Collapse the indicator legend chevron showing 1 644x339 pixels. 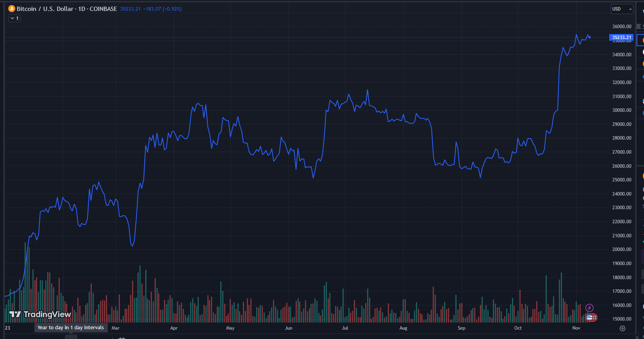tap(14, 18)
